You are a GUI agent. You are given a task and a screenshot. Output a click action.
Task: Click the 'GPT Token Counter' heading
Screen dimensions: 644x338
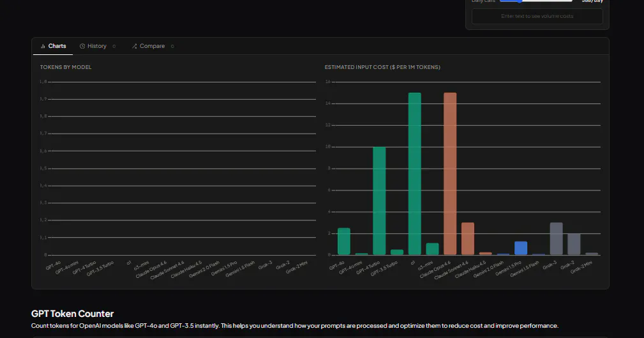[x=72, y=314]
